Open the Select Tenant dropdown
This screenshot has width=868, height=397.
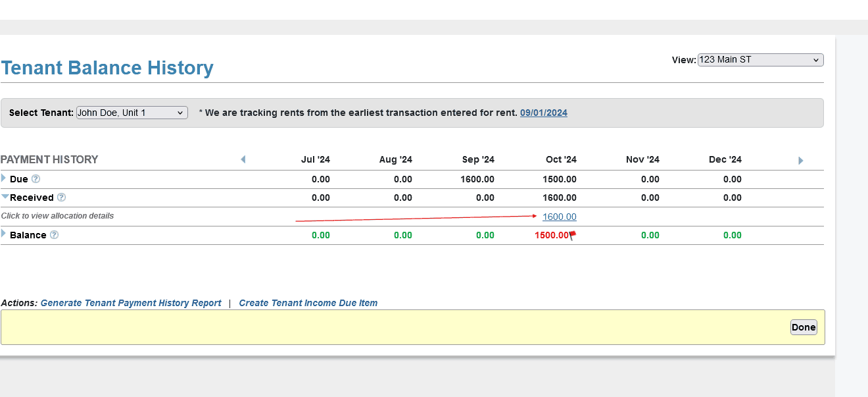point(132,113)
